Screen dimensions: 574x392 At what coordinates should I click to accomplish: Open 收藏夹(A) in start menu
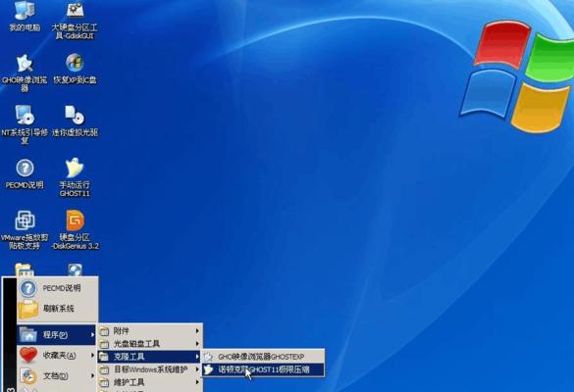pyautogui.click(x=57, y=355)
